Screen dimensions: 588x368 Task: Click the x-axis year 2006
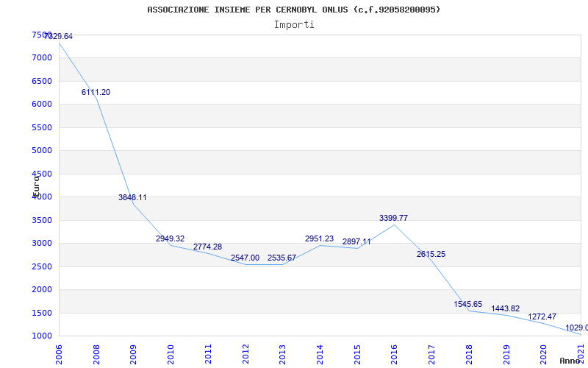click(x=60, y=354)
